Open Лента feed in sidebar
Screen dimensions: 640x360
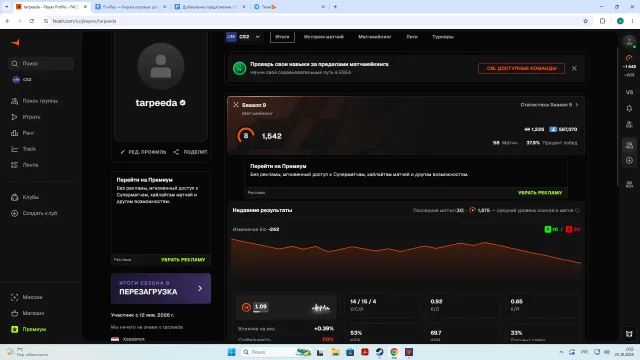click(24, 165)
